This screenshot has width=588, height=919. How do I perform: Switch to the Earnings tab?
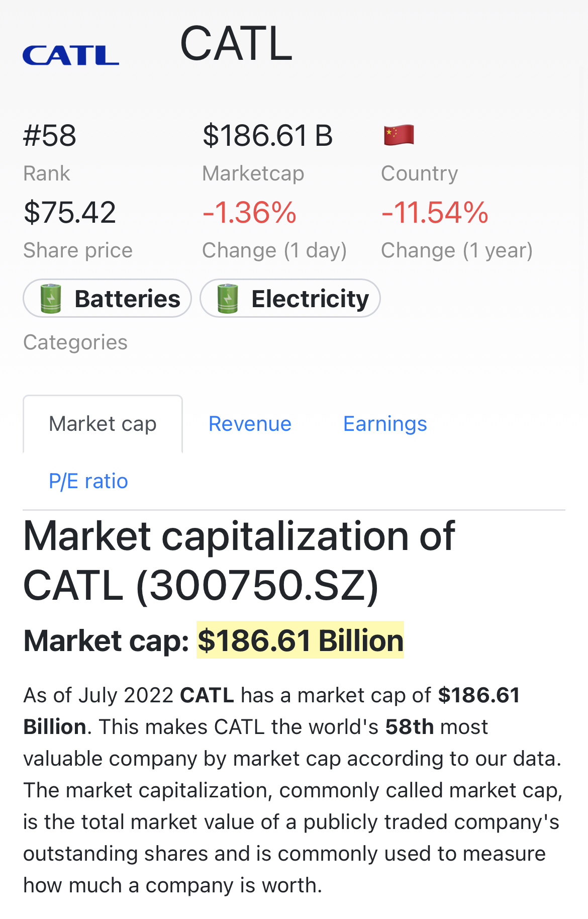tap(385, 424)
